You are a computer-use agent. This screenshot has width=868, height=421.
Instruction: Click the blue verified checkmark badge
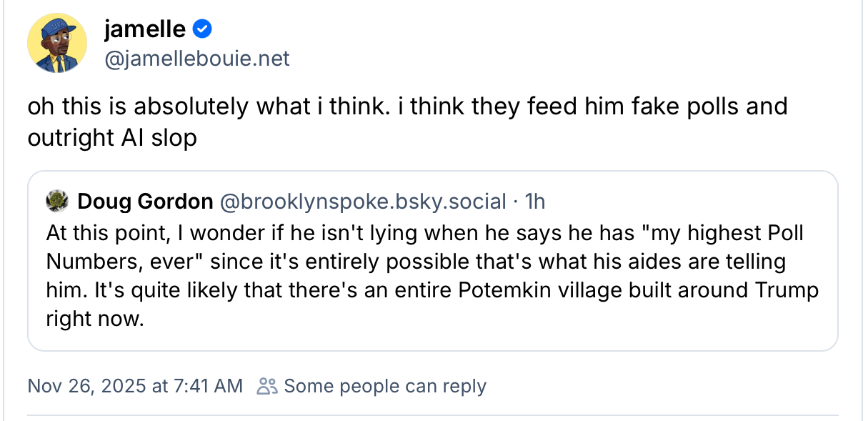pyautogui.click(x=202, y=29)
